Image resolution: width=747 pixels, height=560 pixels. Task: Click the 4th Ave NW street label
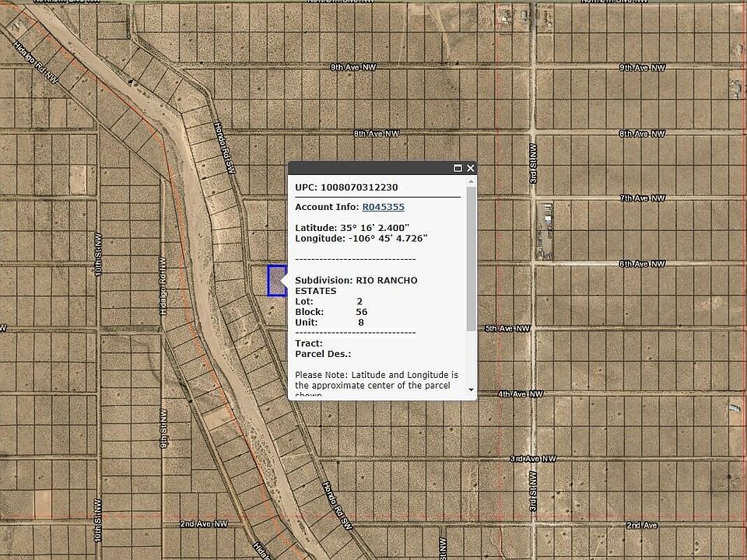520,394
